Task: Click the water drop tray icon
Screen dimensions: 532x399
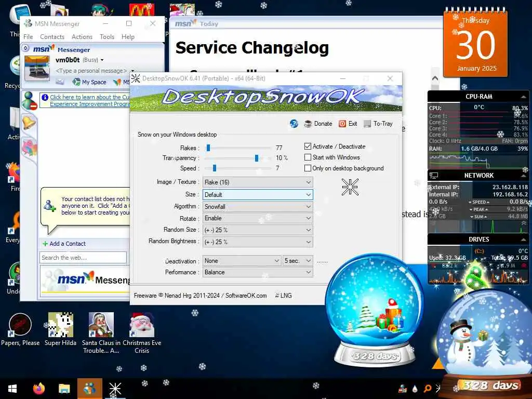Action: coord(415,389)
